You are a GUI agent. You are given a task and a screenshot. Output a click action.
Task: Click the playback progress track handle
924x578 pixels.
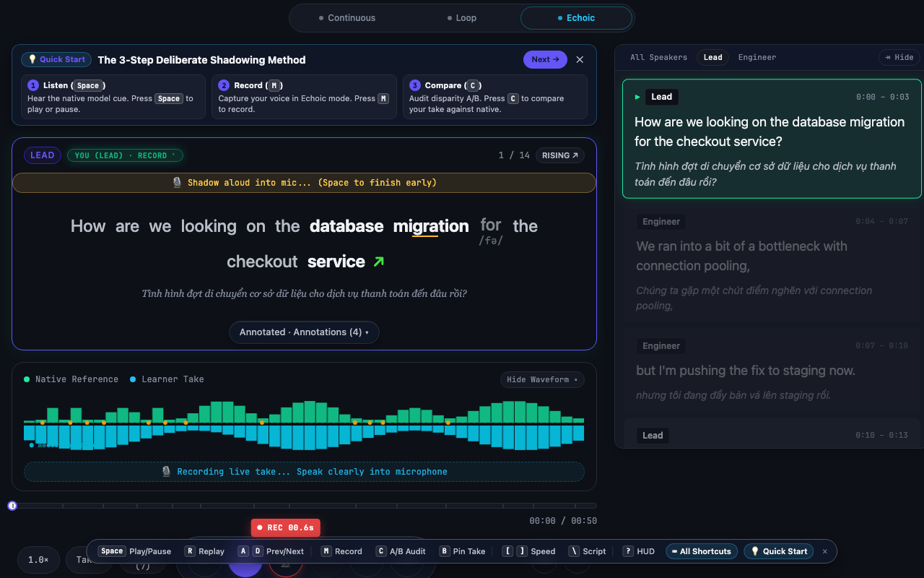coord(12,506)
